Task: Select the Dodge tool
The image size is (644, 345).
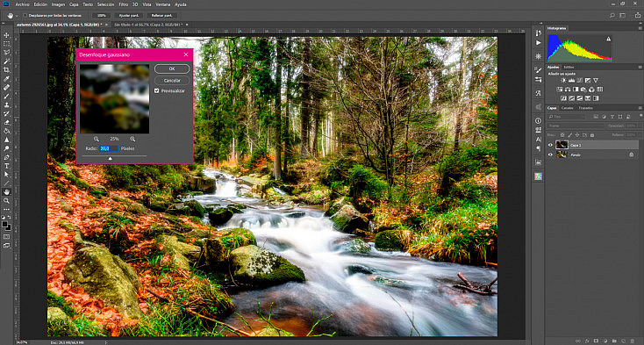Action: pyautogui.click(x=6, y=148)
